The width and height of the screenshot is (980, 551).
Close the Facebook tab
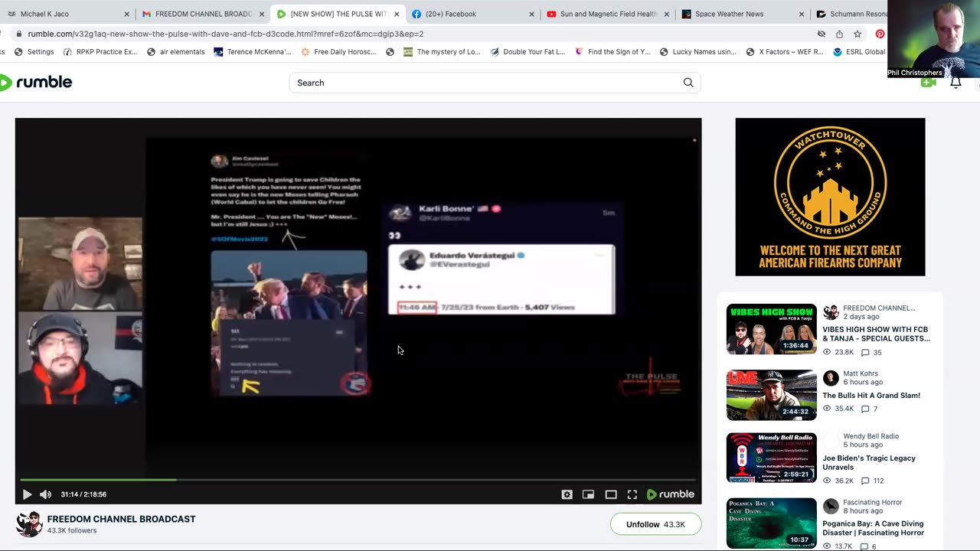tap(531, 14)
